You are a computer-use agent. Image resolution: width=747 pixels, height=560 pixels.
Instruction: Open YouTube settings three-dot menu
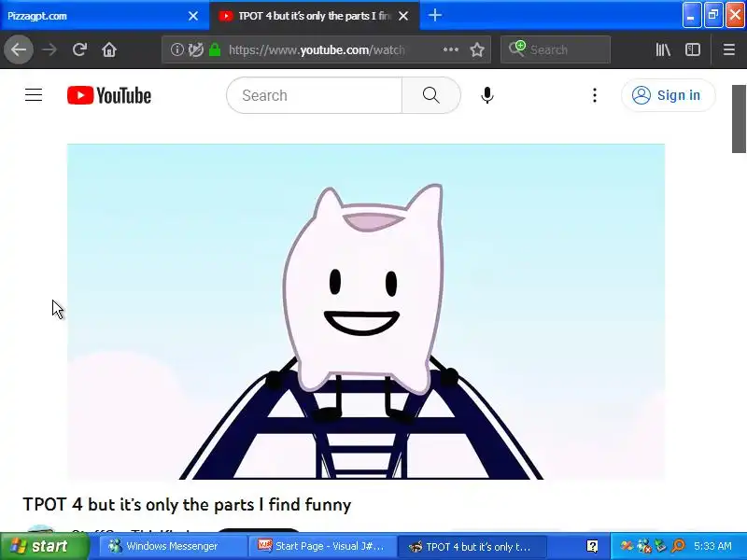(x=595, y=95)
